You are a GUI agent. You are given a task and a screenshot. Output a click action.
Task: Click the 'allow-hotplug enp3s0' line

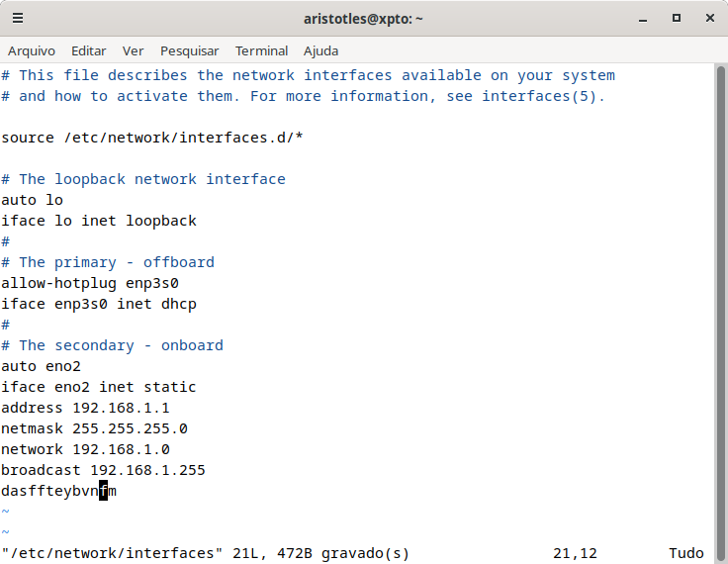click(x=90, y=283)
